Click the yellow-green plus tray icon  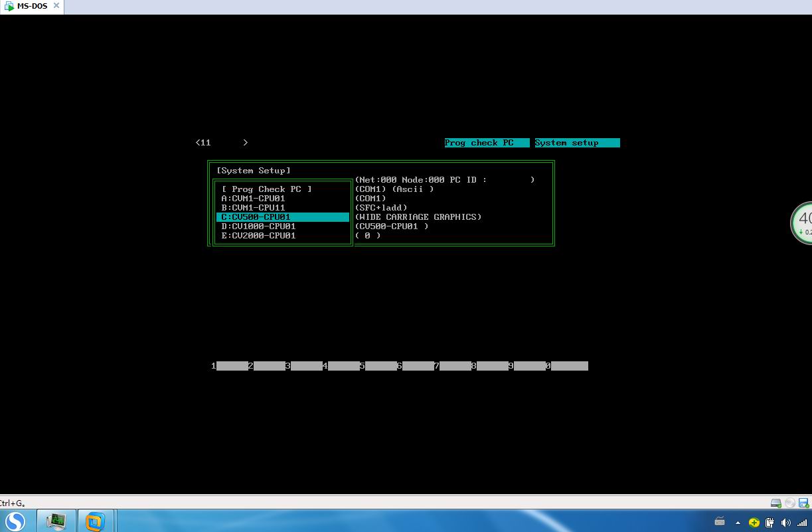pos(754,522)
